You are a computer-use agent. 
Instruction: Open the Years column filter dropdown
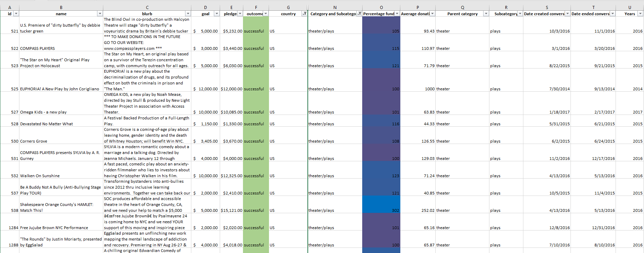click(x=640, y=13)
